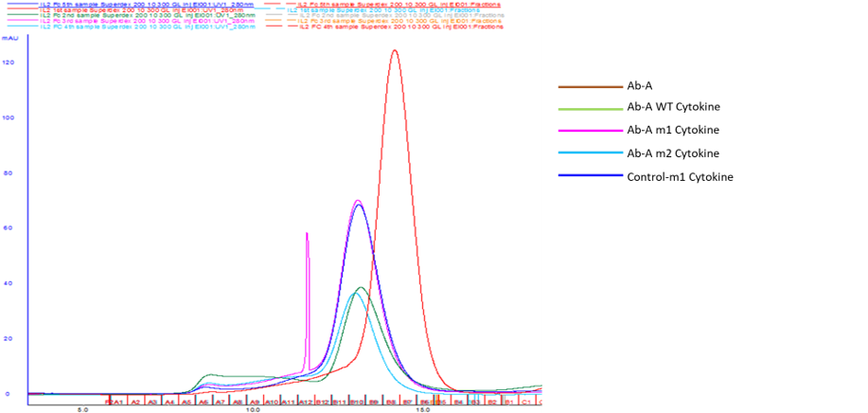Click fraction marker A5 on the x-axis
The width and height of the screenshot is (868, 413).
(x=186, y=402)
